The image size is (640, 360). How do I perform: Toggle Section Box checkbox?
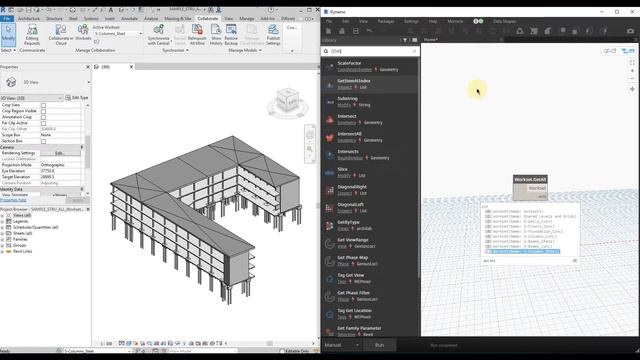coord(43,141)
